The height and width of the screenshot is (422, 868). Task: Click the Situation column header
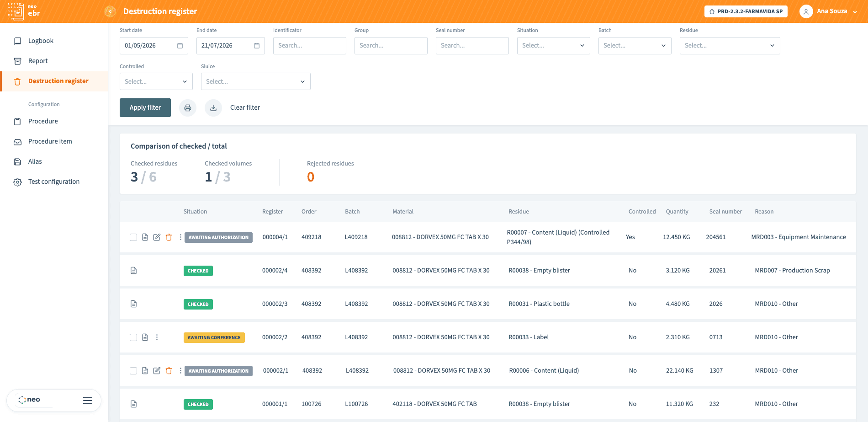[x=195, y=212]
